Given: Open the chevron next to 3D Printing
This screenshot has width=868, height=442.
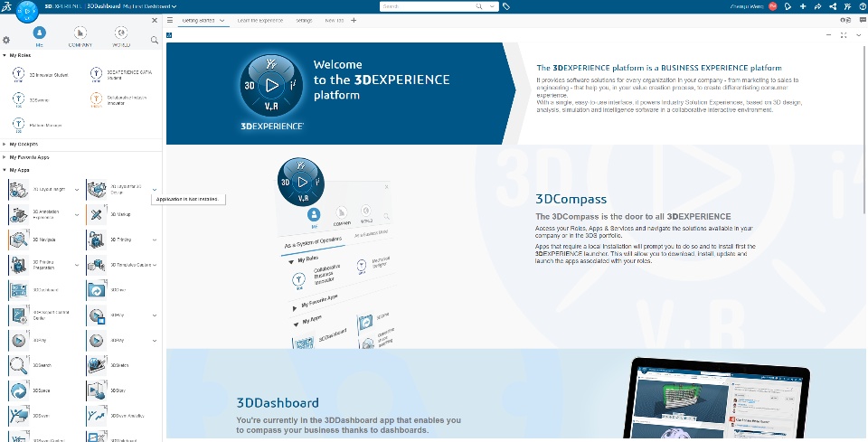Looking at the screenshot, I should (155, 240).
